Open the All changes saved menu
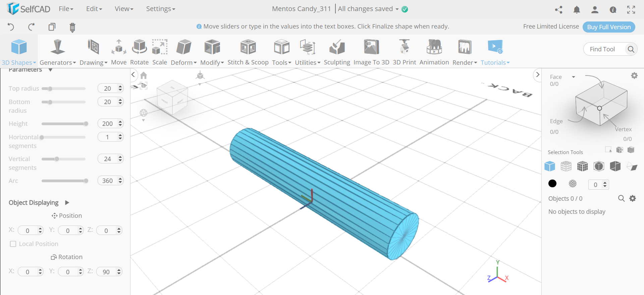 click(368, 9)
